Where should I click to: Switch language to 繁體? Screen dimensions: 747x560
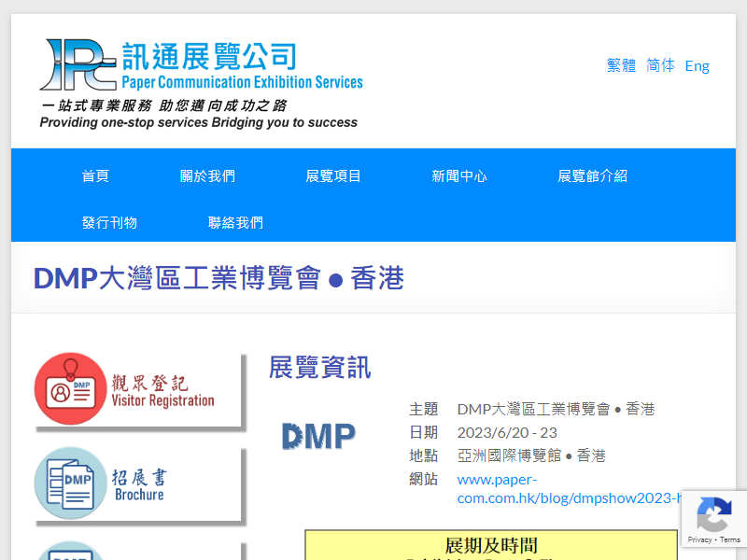pyautogui.click(x=621, y=65)
